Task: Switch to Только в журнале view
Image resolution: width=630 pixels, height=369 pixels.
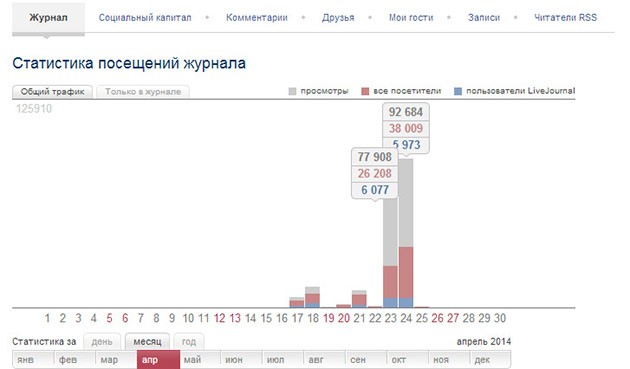Action: tap(143, 92)
